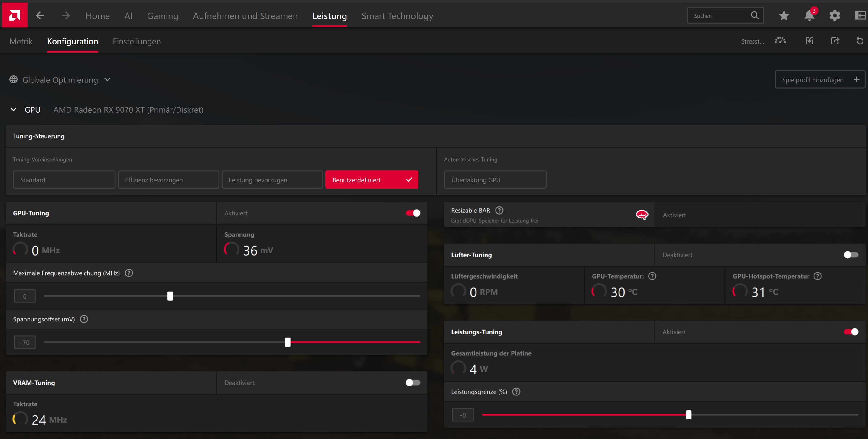Click the globe icon beside Globale Optimierung
This screenshot has width=868, height=439.
coord(14,79)
